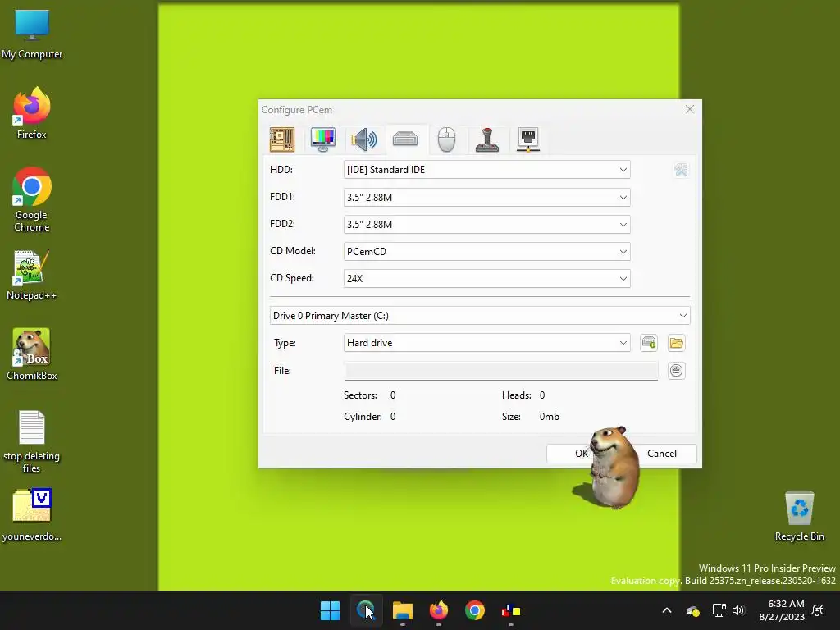840x630 pixels.
Task: Switch to the joystick tab
Action: point(487,139)
